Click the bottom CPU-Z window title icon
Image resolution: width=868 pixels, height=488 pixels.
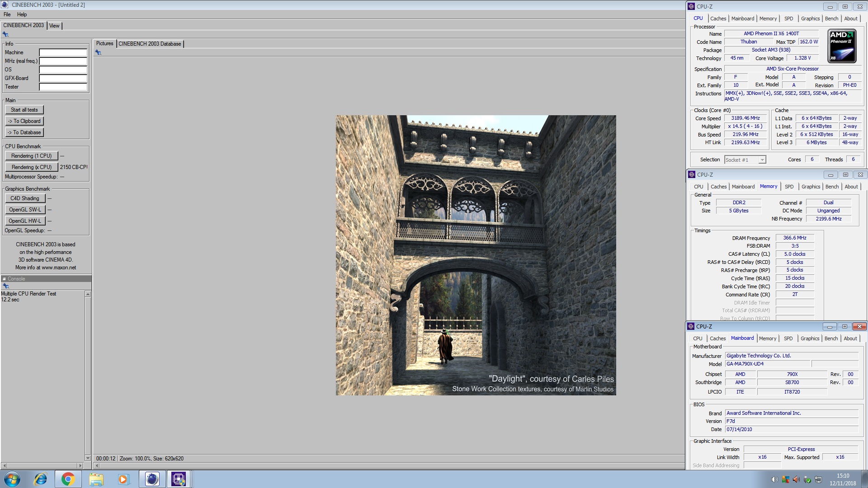coord(691,326)
